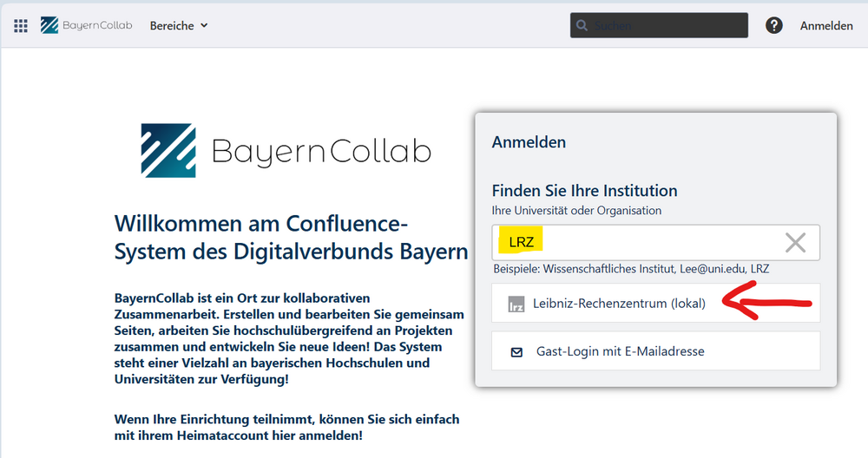Click paragraph starting 'BayernCollab ist ein Ort'
This screenshot has height=458, width=868.
(289, 338)
